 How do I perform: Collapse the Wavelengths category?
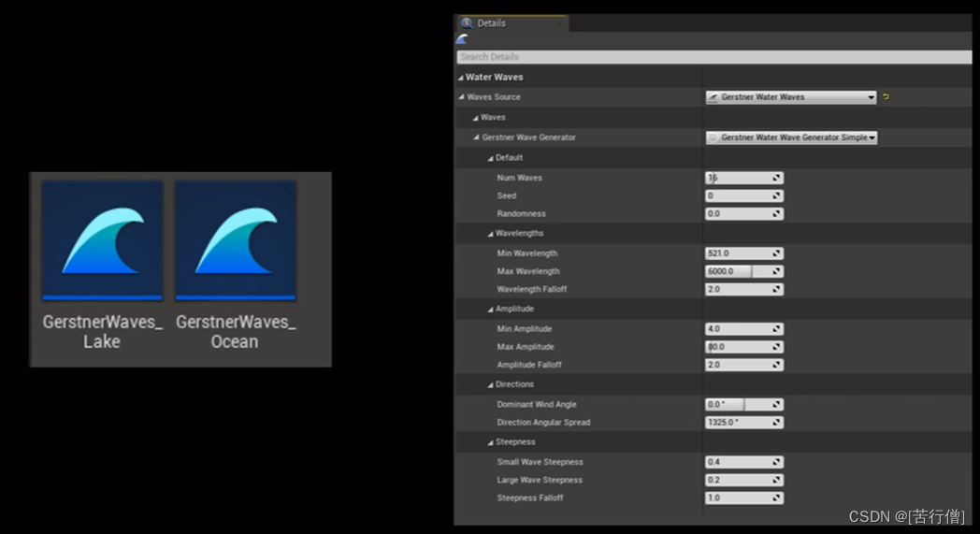click(x=490, y=234)
